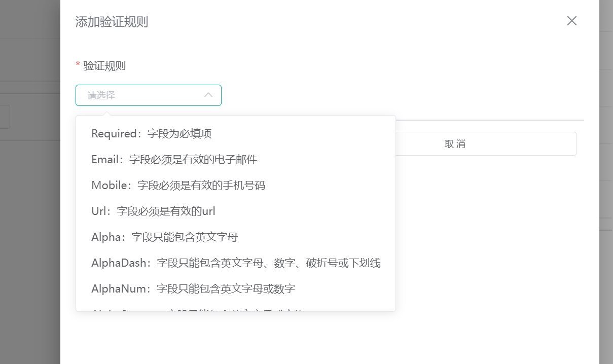Image resolution: width=613 pixels, height=364 pixels.
Task: Select the Required validation rule
Action: 151,133
